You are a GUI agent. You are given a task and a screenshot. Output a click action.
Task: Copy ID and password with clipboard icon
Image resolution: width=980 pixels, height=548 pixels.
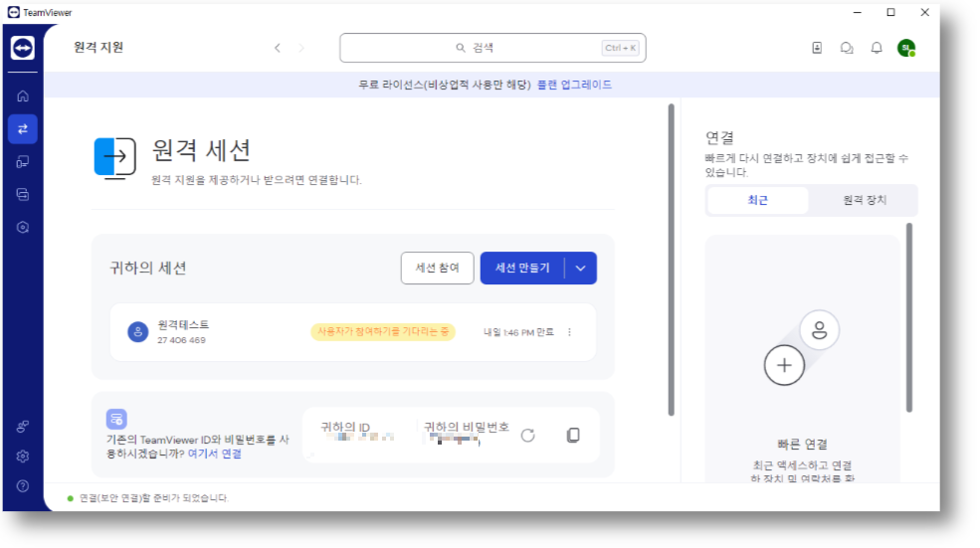pyautogui.click(x=573, y=435)
